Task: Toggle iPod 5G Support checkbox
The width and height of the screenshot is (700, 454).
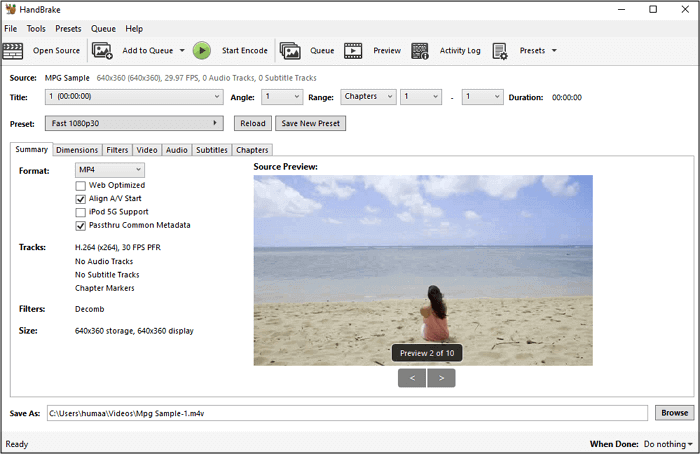Action: click(x=80, y=212)
